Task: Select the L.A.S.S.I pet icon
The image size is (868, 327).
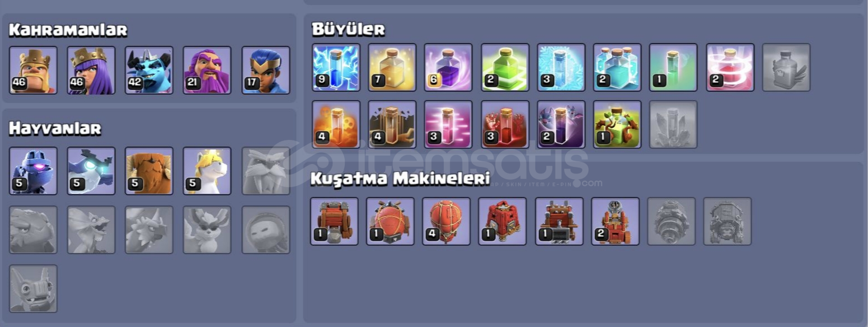Action: [33, 171]
